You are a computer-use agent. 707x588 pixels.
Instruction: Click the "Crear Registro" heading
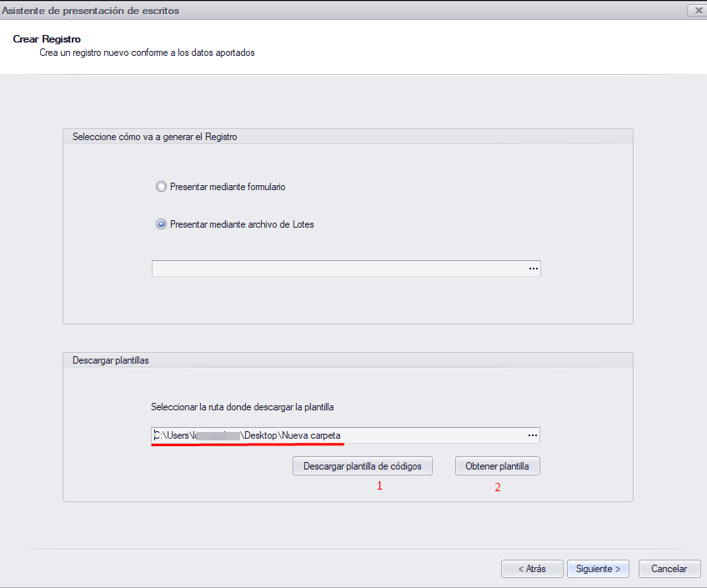[47, 39]
